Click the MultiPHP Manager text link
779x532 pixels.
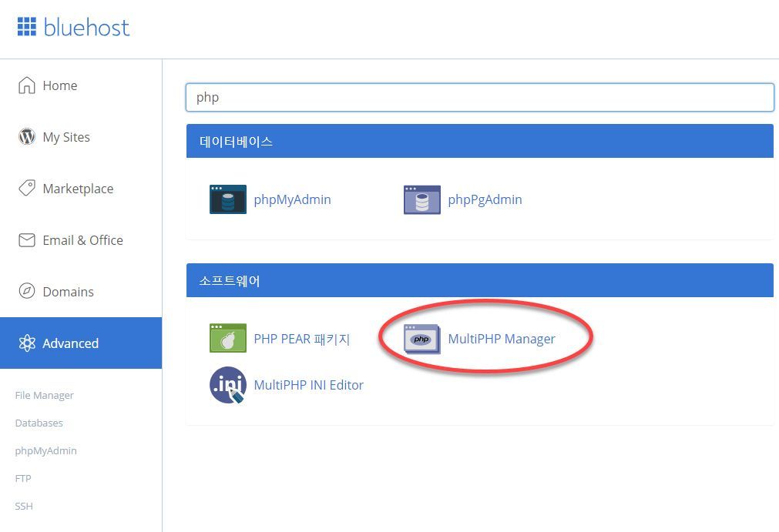click(x=502, y=338)
